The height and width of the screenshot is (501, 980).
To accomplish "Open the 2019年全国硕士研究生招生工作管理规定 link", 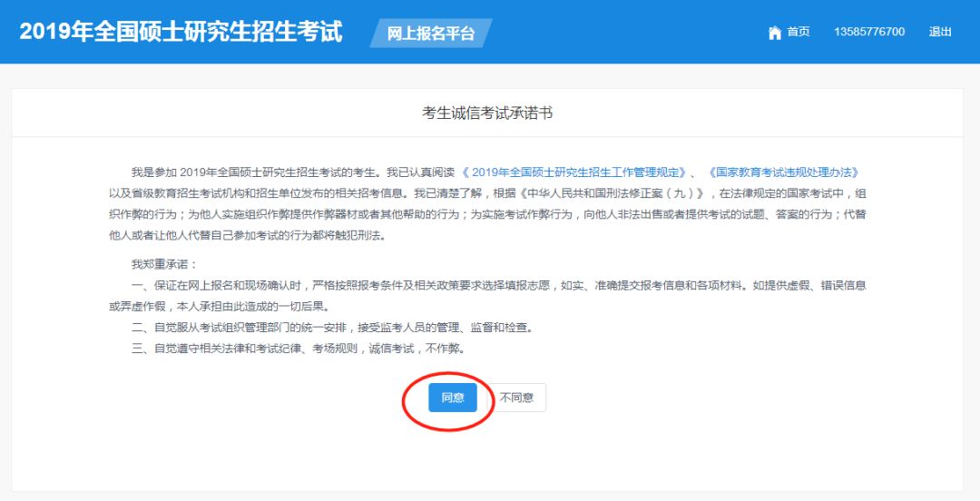I will tap(573, 172).
